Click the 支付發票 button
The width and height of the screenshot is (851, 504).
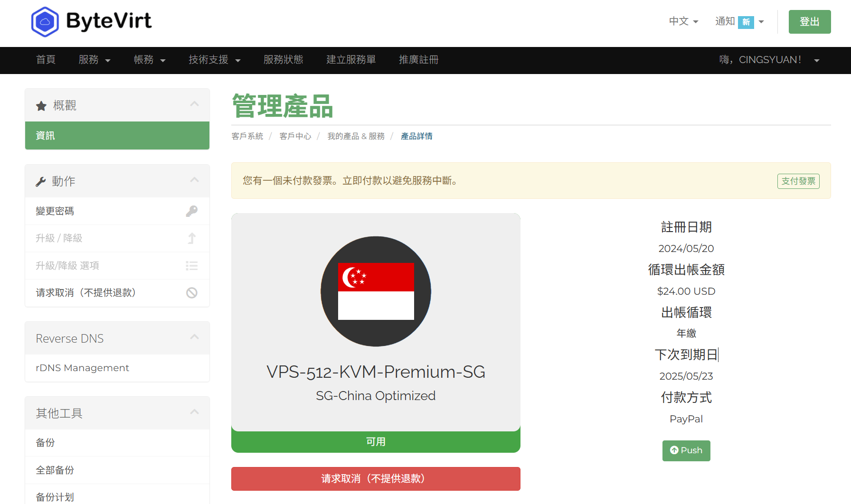point(798,181)
